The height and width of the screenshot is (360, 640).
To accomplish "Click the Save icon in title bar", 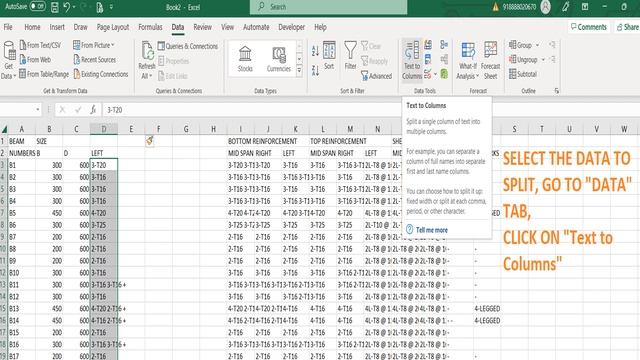I will tap(54, 7).
